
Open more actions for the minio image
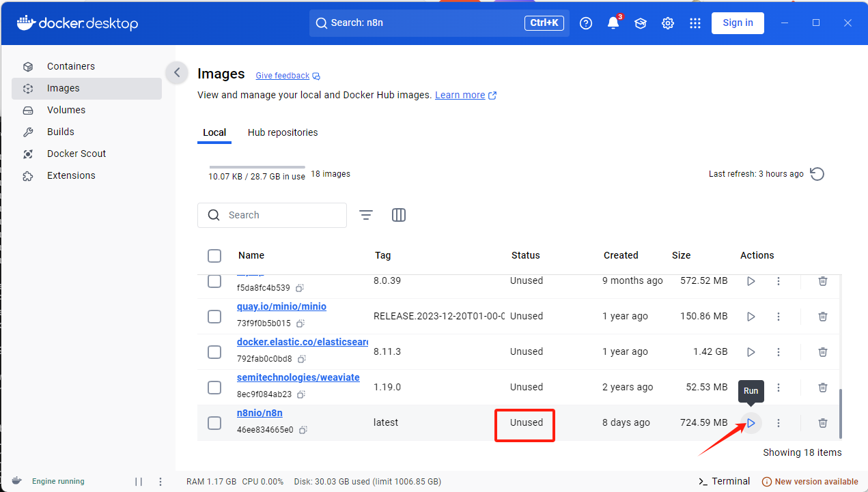coord(779,317)
